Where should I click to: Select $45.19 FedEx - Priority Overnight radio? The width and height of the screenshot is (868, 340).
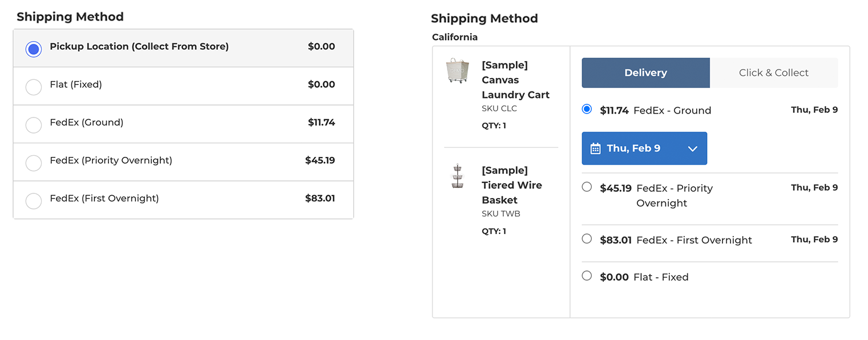[x=587, y=187]
